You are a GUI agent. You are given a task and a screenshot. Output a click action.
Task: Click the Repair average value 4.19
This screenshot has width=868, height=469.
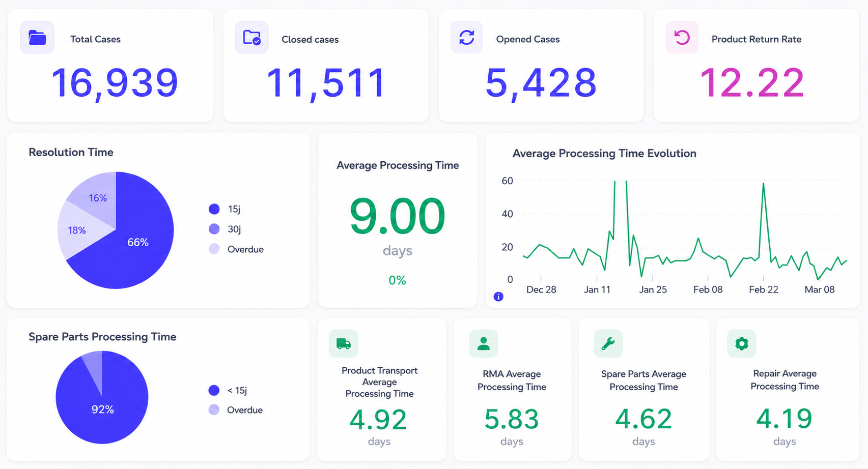click(785, 419)
